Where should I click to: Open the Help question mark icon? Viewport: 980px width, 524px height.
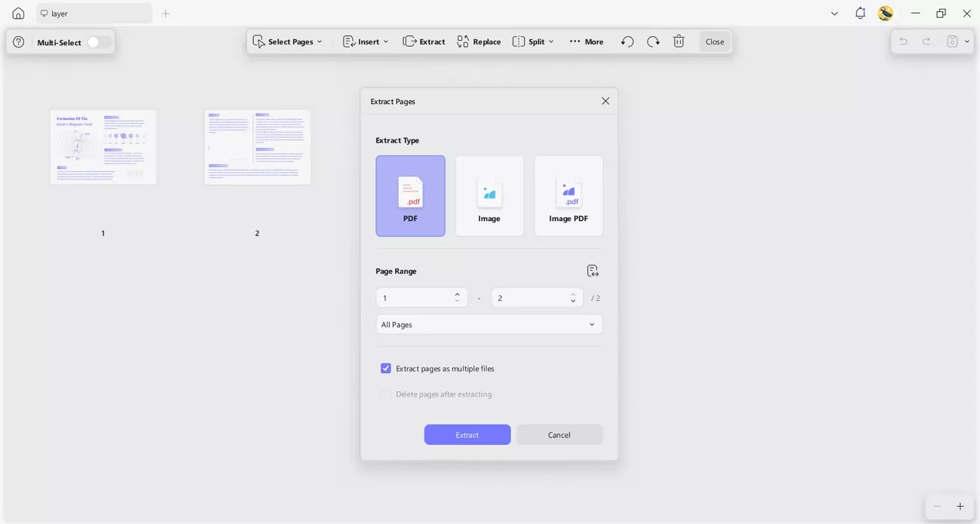[18, 41]
